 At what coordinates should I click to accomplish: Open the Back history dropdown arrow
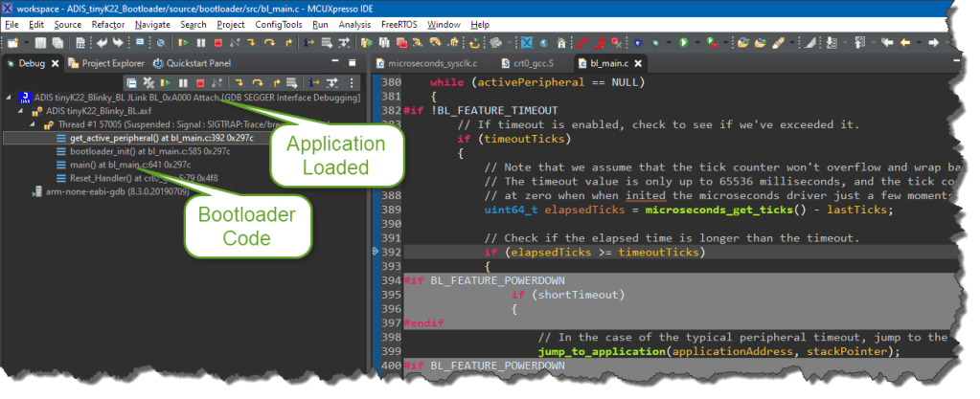pos(919,42)
